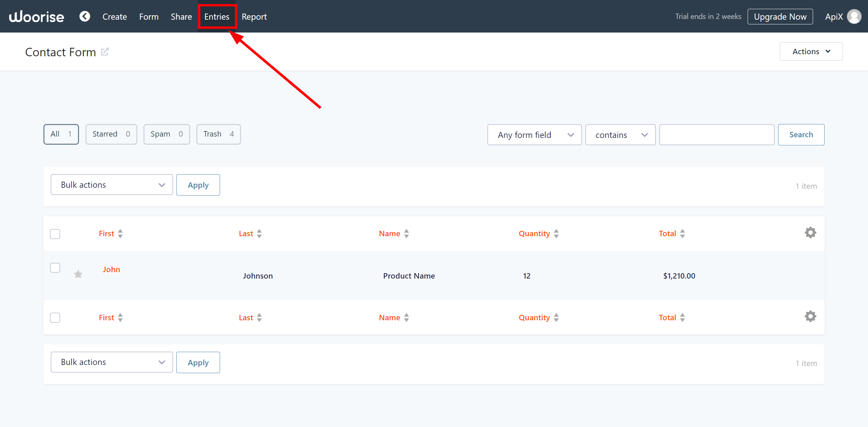Screen dimensions: 868x427
Task: Click the quantity value 12
Action: (x=527, y=276)
